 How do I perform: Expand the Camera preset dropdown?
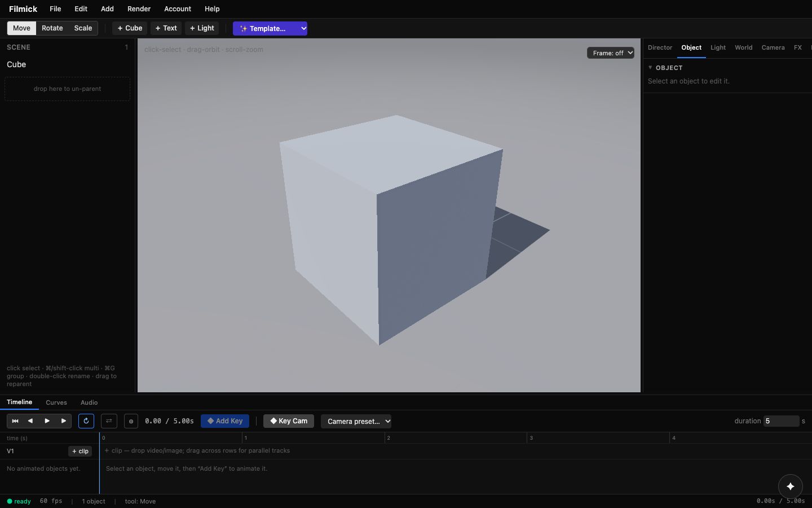356,421
